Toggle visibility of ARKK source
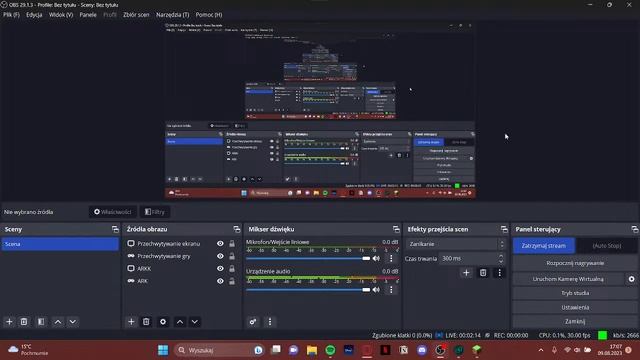The width and height of the screenshot is (640, 360). pyautogui.click(x=220, y=269)
